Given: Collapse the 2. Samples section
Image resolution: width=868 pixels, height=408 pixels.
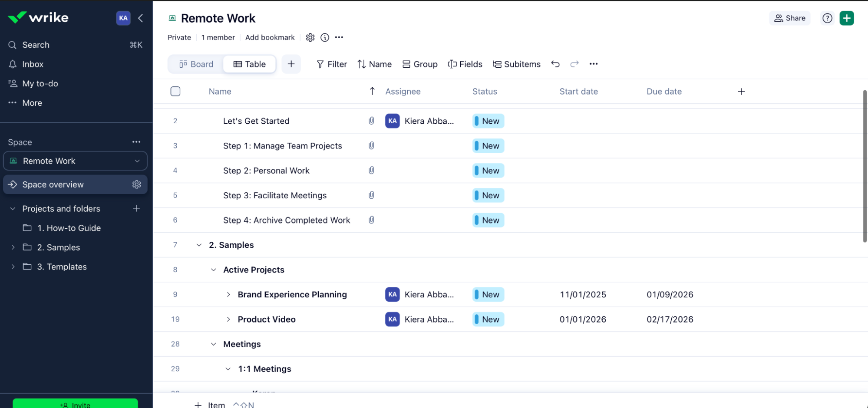Looking at the screenshot, I should coord(199,245).
